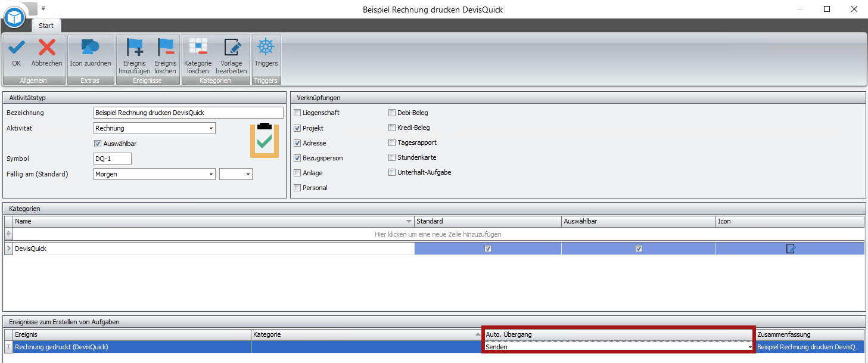Click the Zusammenfassung cell 'Beispiel Rechnung drucken'
This screenshot has width=868, height=363.
pos(809,346)
